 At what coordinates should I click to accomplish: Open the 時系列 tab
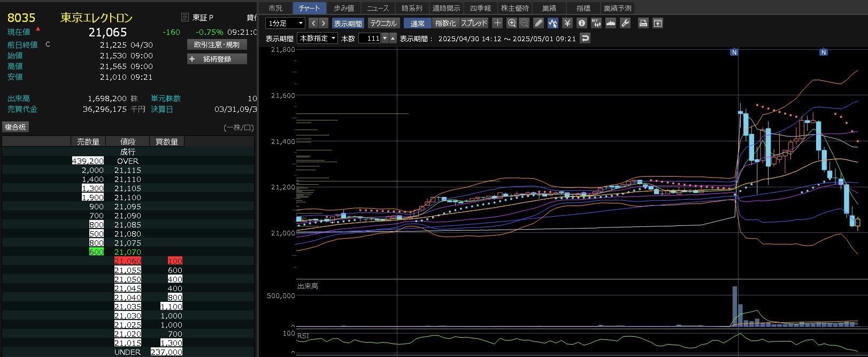[412, 8]
